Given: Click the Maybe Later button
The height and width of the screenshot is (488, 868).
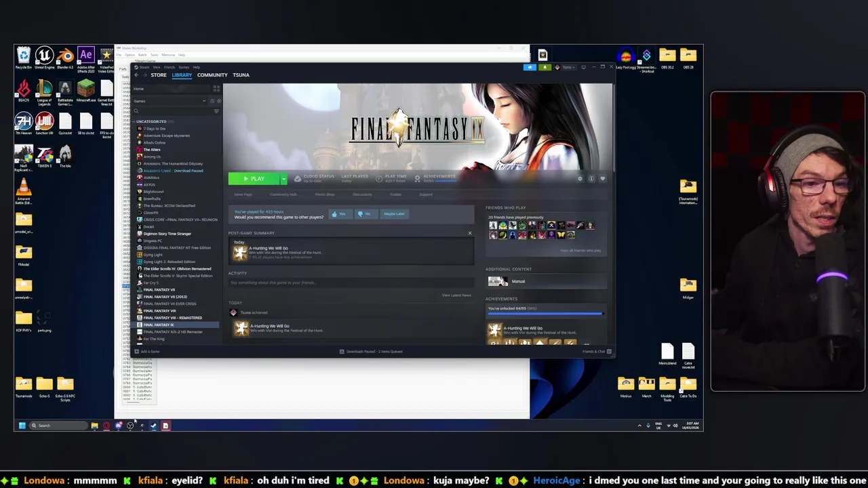Looking at the screenshot, I should pyautogui.click(x=393, y=214).
